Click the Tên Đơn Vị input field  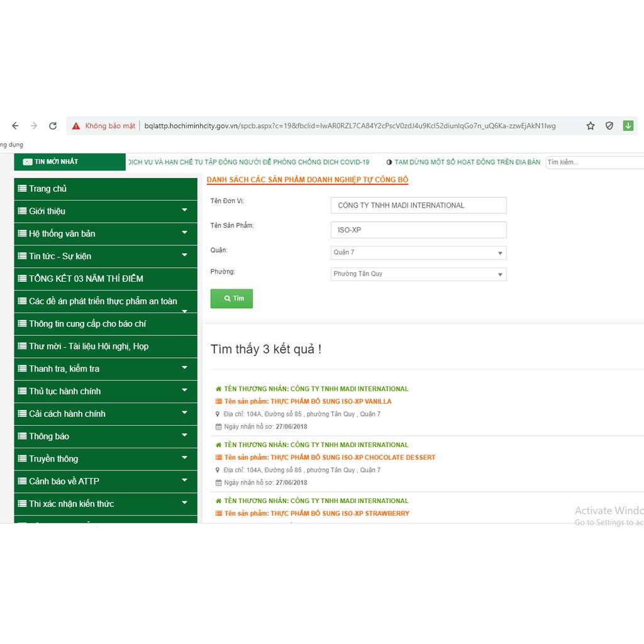[418, 206]
